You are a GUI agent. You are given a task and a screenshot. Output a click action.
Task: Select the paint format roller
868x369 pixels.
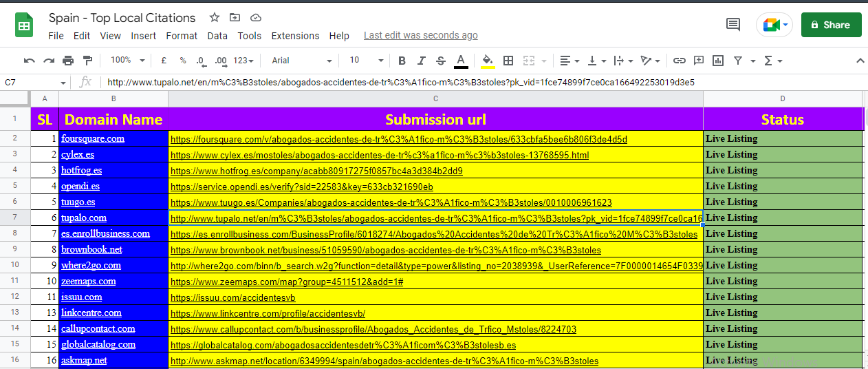(87, 61)
